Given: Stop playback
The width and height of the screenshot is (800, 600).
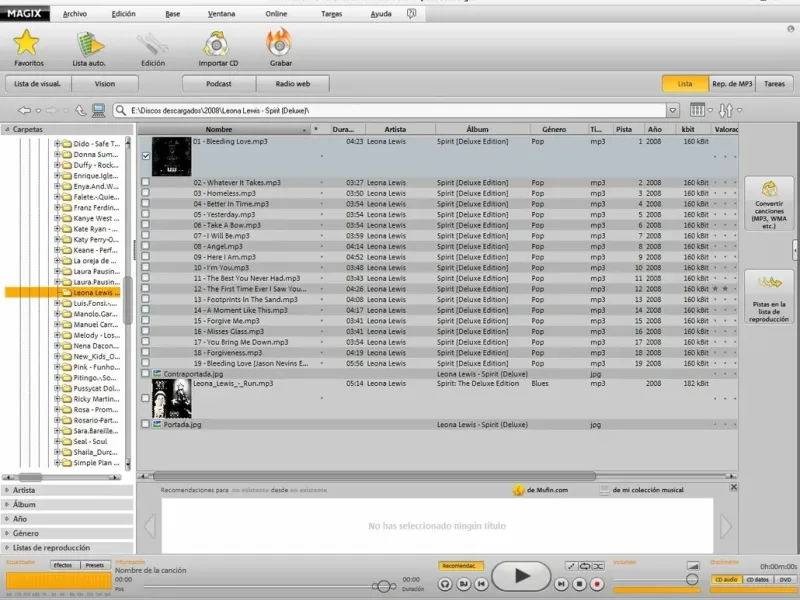Looking at the screenshot, I should (579, 584).
